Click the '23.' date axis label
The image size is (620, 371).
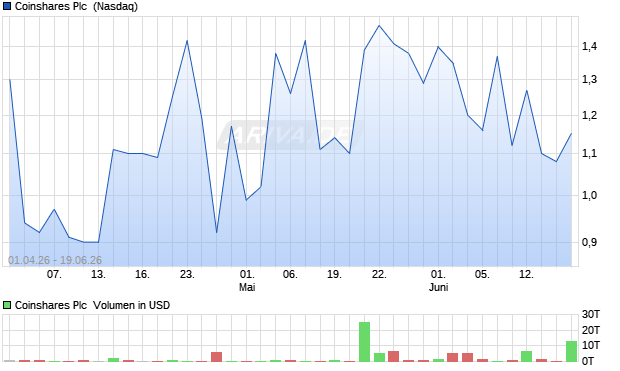click(x=187, y=274)
